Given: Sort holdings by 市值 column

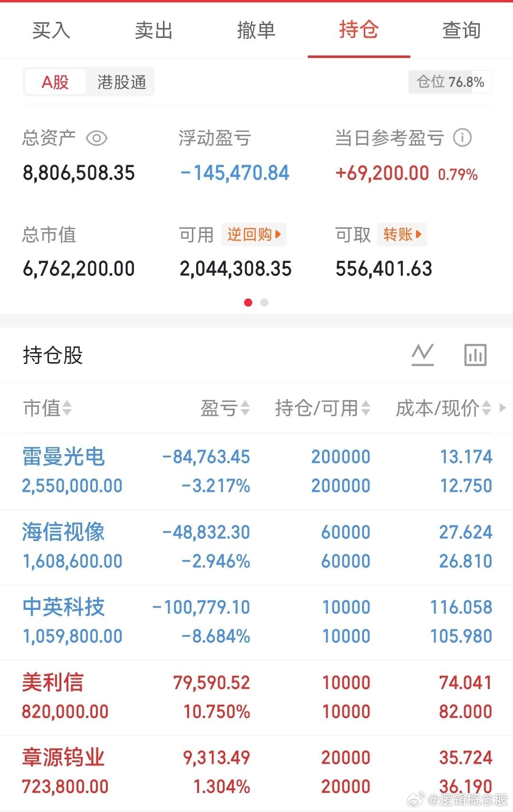Looking at the screenshot, I should 47,408.
